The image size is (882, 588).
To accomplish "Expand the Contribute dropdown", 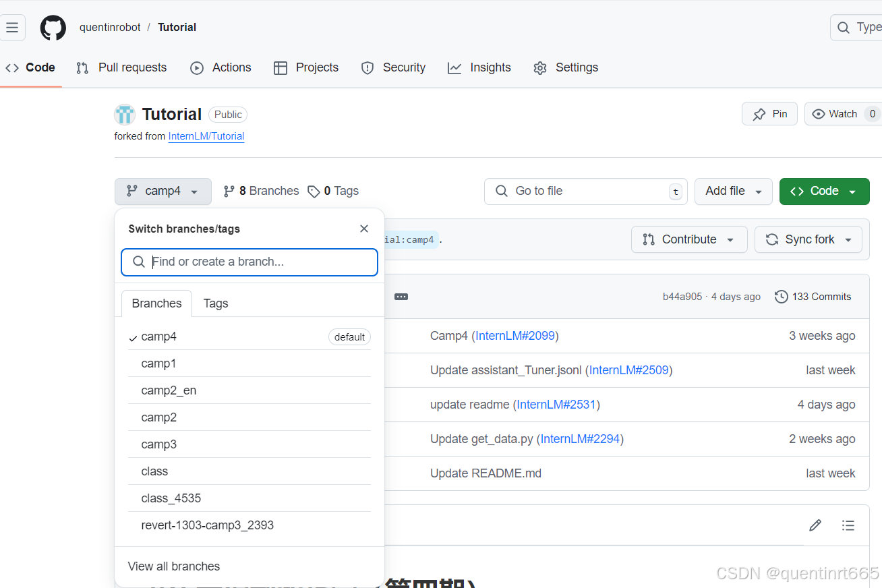I will (689, 239).
